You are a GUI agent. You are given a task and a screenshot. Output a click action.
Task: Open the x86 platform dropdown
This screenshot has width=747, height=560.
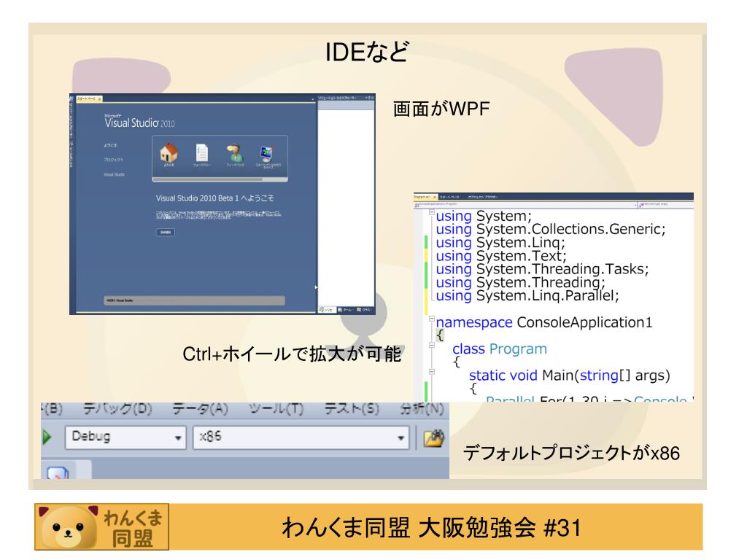301,437
